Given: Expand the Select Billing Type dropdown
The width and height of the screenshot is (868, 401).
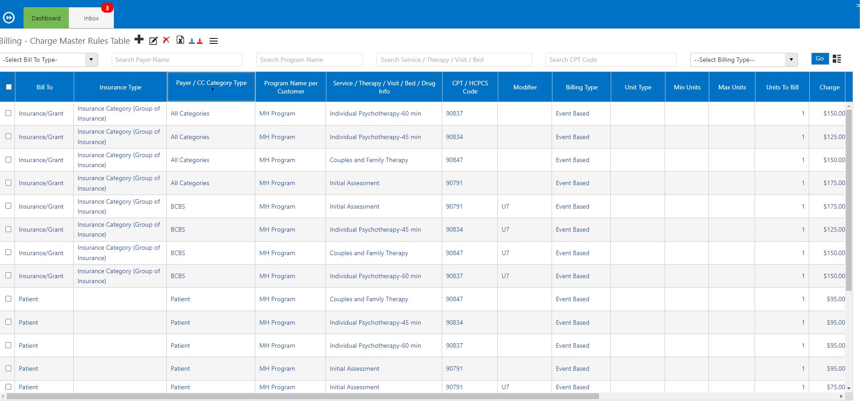Looking at the screenshot, I should (744, 60).
